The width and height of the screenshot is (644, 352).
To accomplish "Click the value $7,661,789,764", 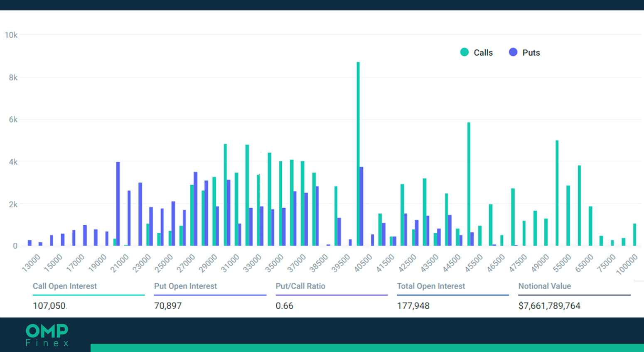I will pos(549,306).
